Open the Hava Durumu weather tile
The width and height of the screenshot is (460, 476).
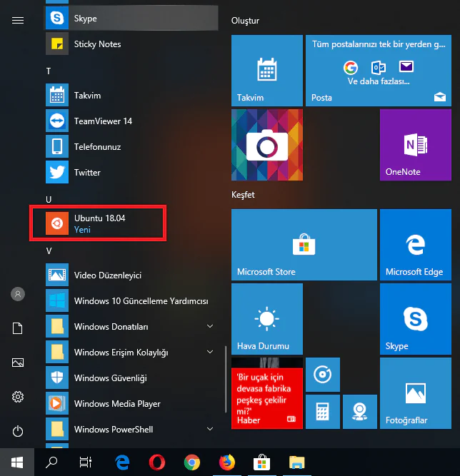267,318
